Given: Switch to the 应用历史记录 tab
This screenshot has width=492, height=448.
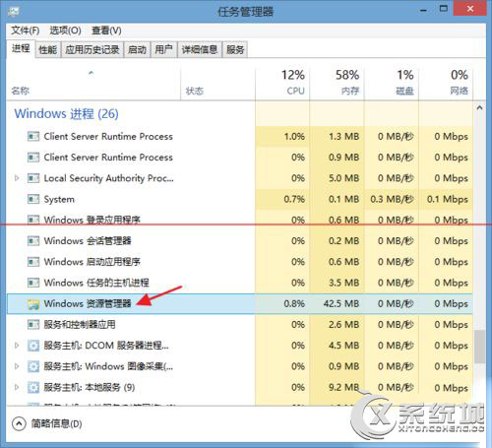Looking at the screenshot, I should (92, 49).
